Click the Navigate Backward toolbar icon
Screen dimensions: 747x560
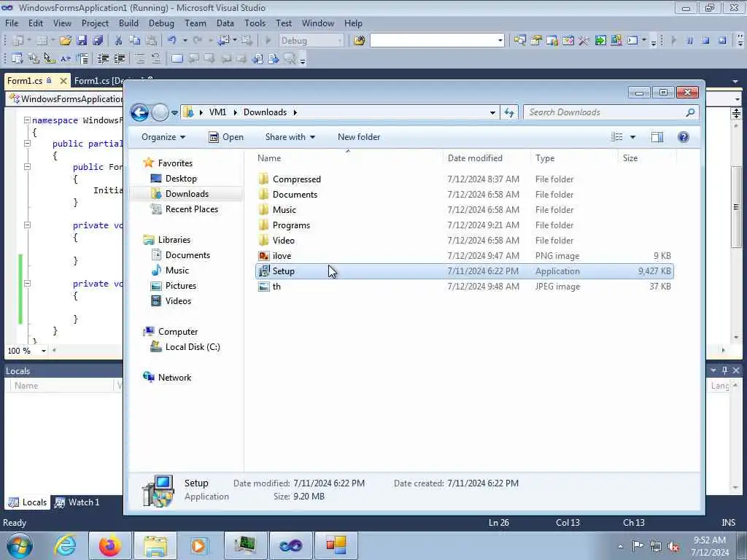223,41
